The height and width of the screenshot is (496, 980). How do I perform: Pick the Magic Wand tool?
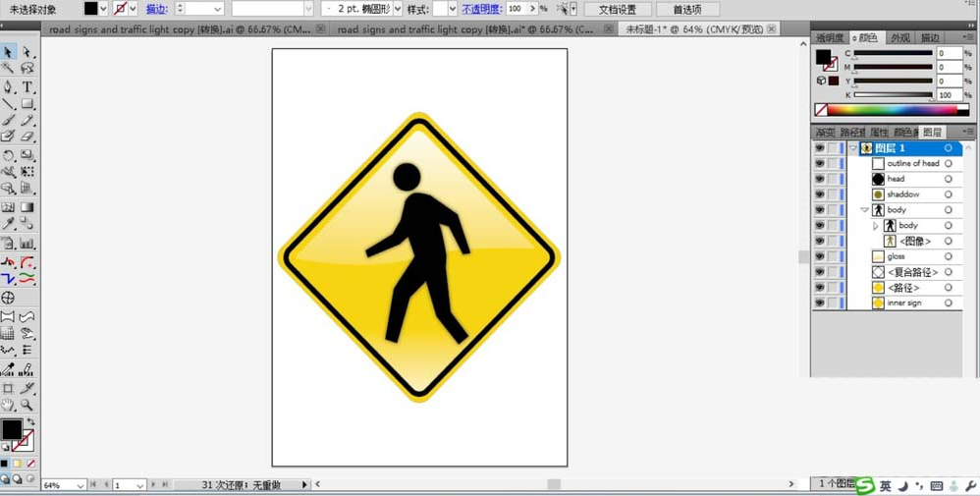(x=8, y=68)
